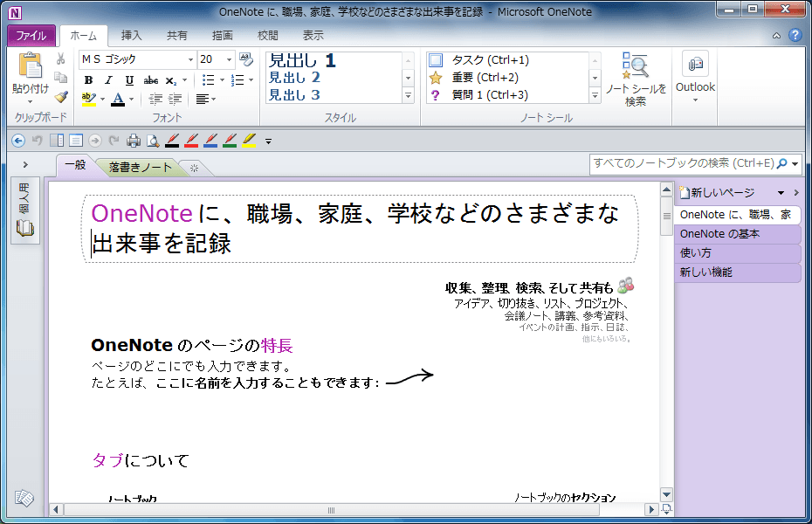This screenshot has height=524, width=812.
Task: Open OneNote Help question icon
Action: 795,35
